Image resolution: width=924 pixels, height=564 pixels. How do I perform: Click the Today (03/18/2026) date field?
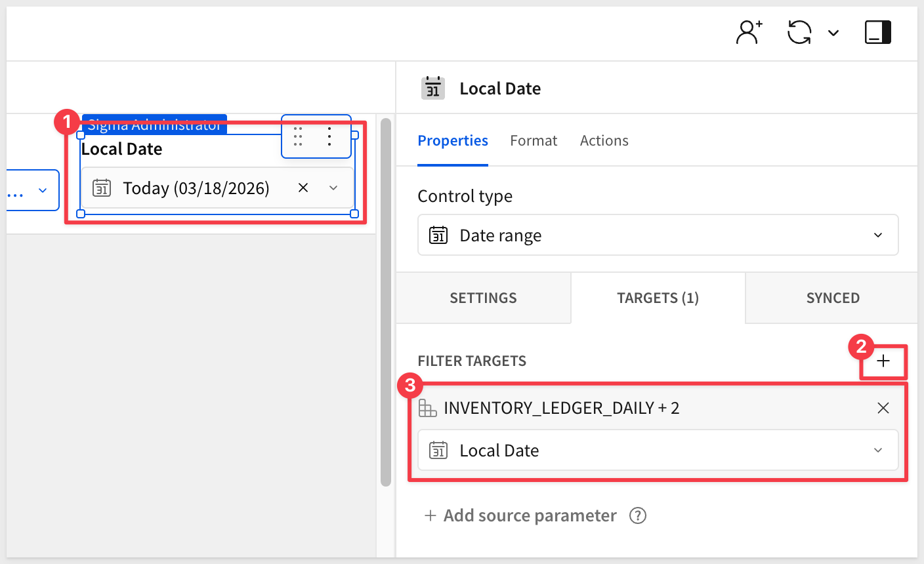tap(196, 188)
